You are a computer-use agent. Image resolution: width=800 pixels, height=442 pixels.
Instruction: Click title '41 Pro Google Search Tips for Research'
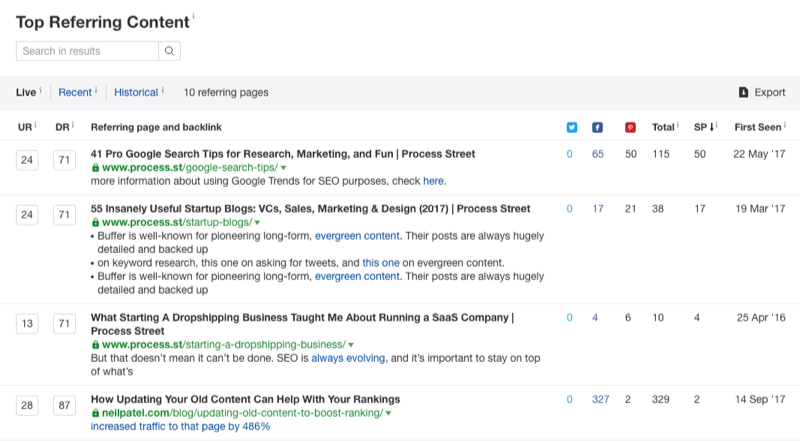pyautogui.click(x=283, y=154)
